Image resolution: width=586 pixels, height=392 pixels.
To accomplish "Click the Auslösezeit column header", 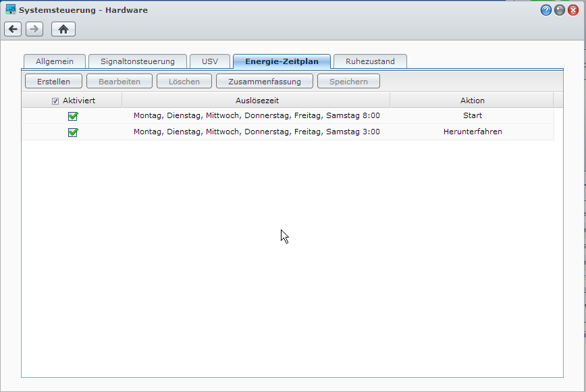I will [x=257, y=100].
